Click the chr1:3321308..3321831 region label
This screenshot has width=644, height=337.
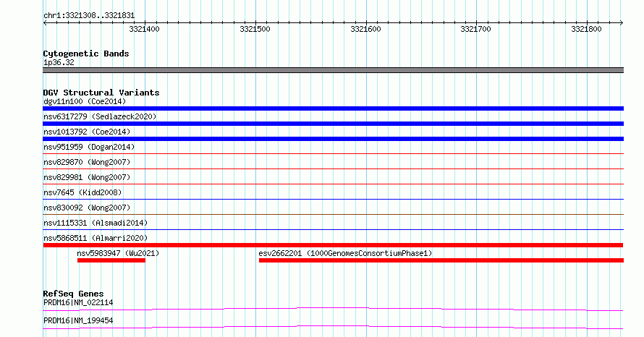(89, 16)
